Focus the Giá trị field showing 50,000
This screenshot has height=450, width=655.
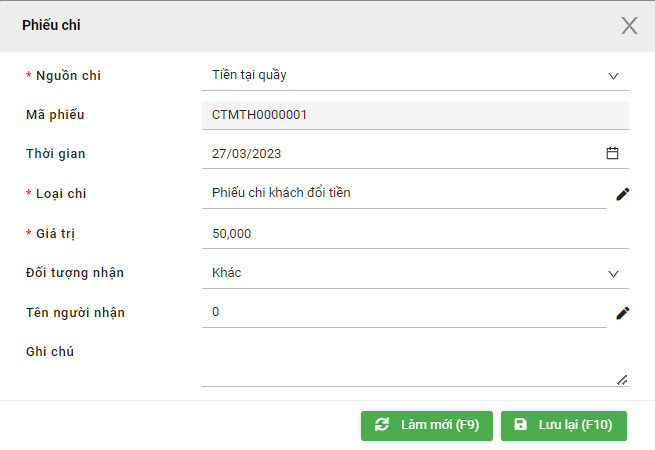click(x=415, y=234)
